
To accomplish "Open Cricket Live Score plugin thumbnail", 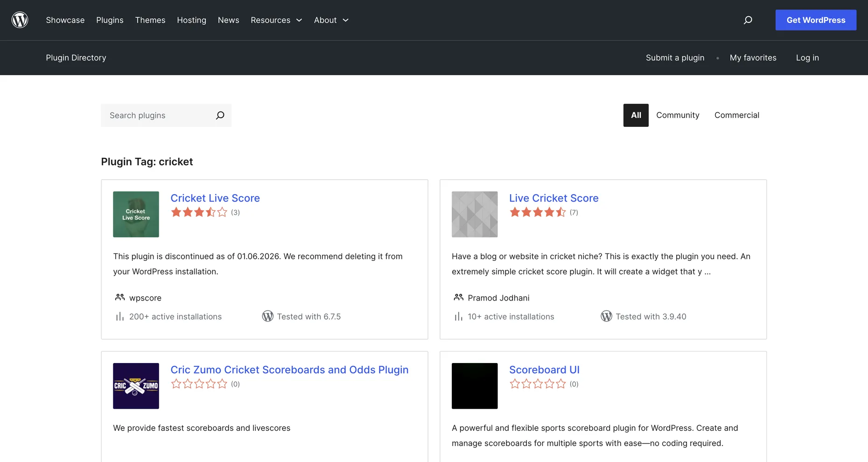I will coord(136,214).
